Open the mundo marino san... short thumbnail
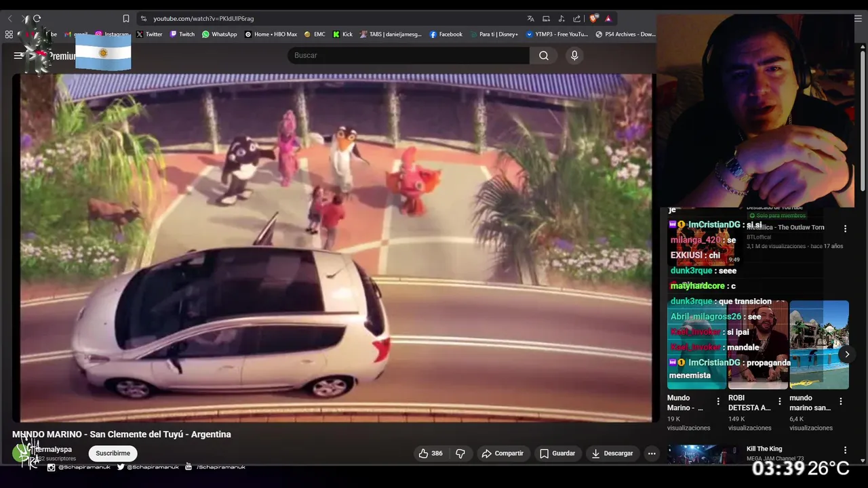Viewport: 868px width, 488px height. coord(819,345)
